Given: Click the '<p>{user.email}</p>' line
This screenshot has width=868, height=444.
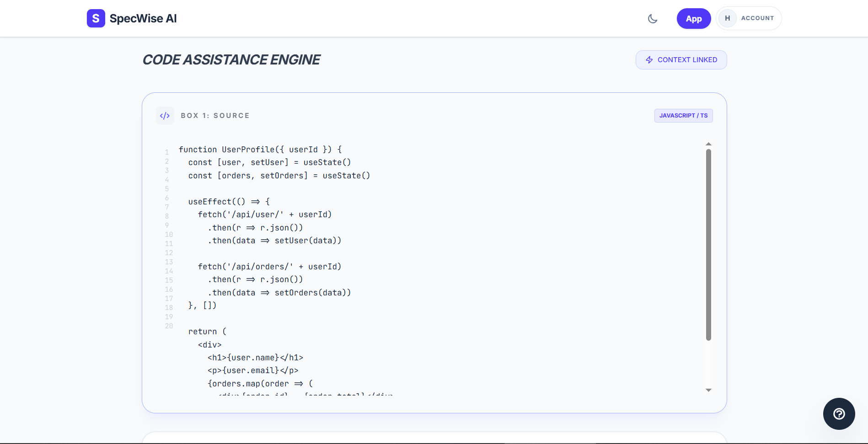Looking at the screenshot, I should 253,370.
